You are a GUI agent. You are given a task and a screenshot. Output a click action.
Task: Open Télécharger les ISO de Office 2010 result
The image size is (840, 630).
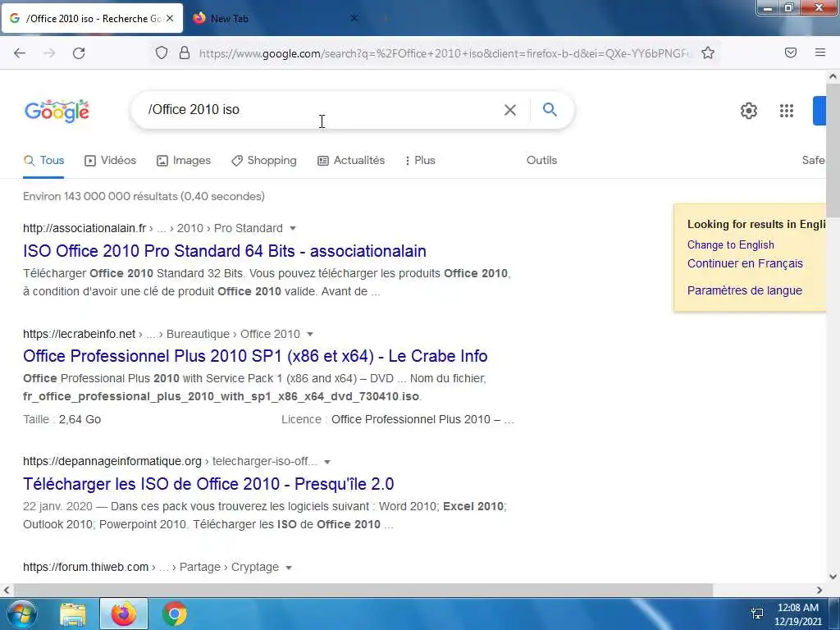(x=208, y=484)
